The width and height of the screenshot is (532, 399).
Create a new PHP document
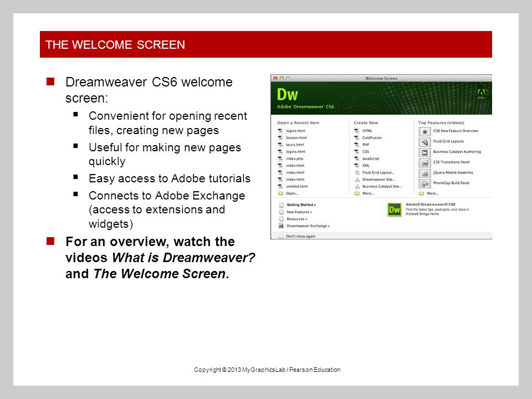(x=366, y=145)
